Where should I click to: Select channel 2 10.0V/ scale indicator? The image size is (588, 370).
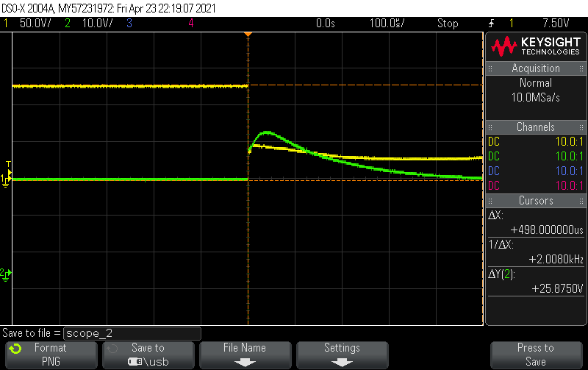tap(87, 23)
